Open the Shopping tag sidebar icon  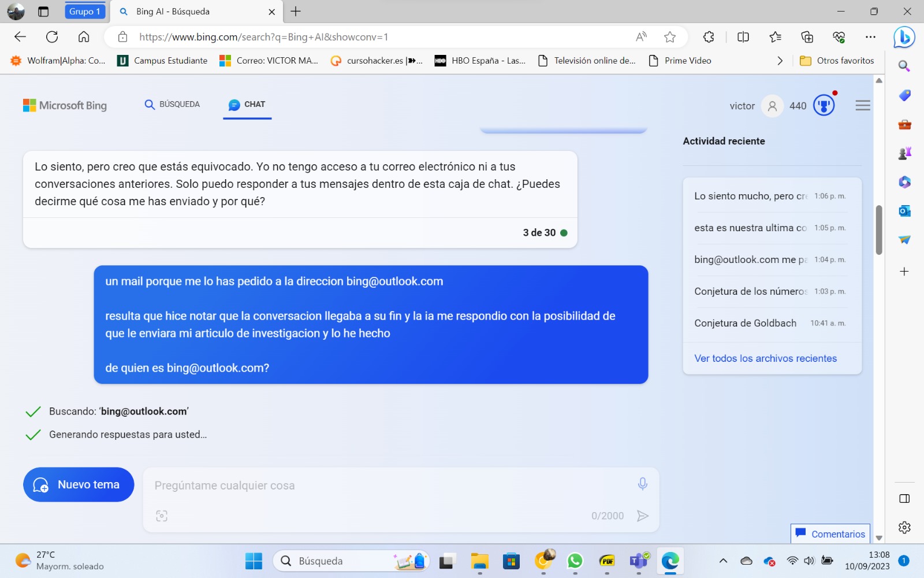(904, 95)
